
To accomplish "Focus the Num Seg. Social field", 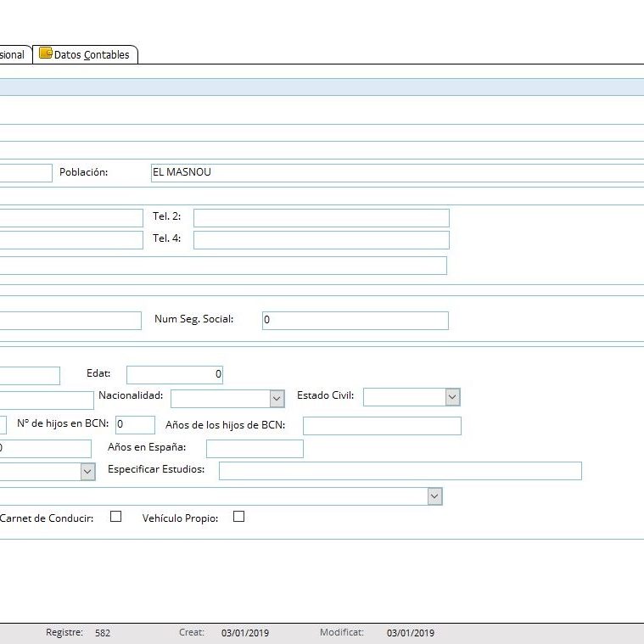I will click(355, 321).
